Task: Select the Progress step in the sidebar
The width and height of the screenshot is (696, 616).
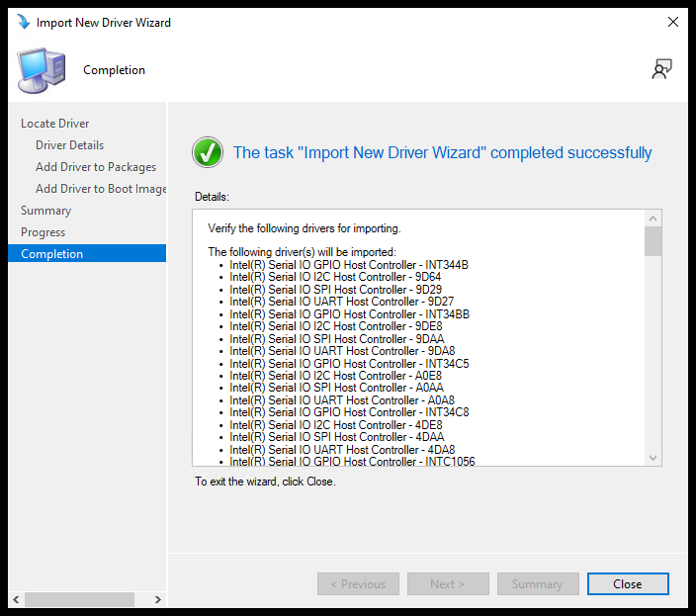Action: [43, 232]
